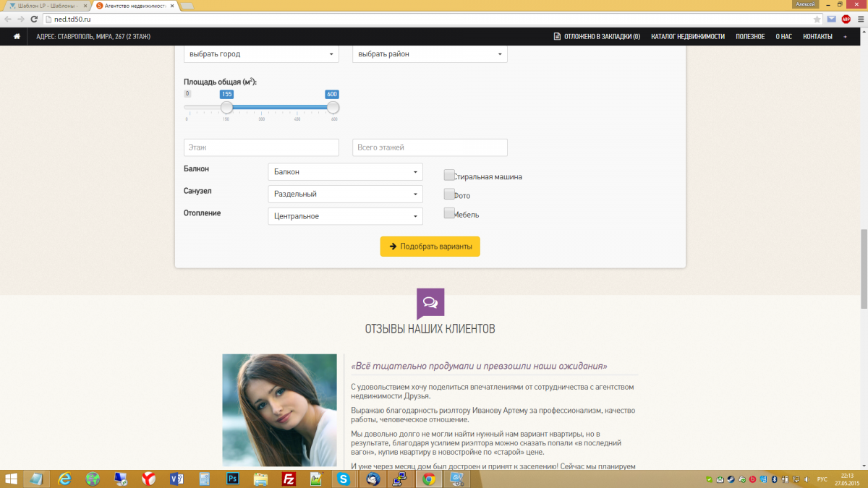Click the plus icon in site navigation
This screenshot has width=868, height=488.
pos(845,36)
